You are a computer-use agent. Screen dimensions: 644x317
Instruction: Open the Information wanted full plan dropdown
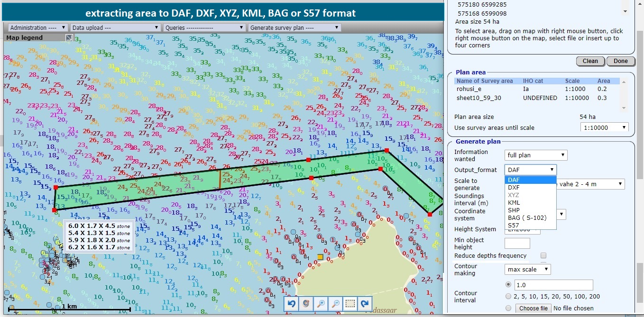(535, 155)
